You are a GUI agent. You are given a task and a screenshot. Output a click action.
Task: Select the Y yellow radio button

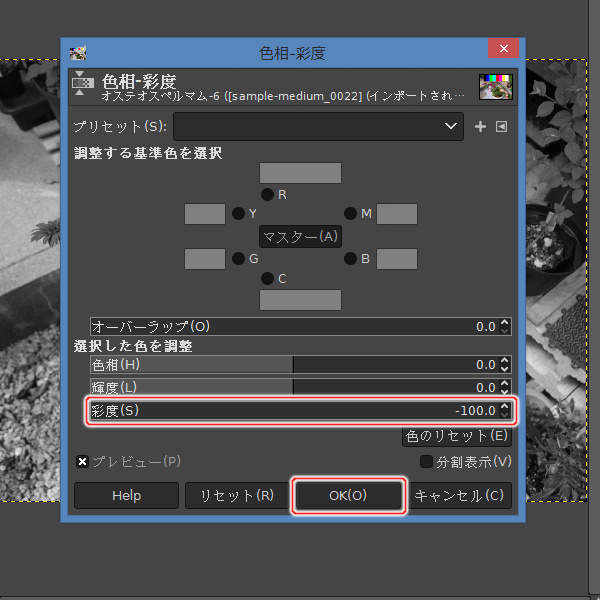click(x=238, y=214)
